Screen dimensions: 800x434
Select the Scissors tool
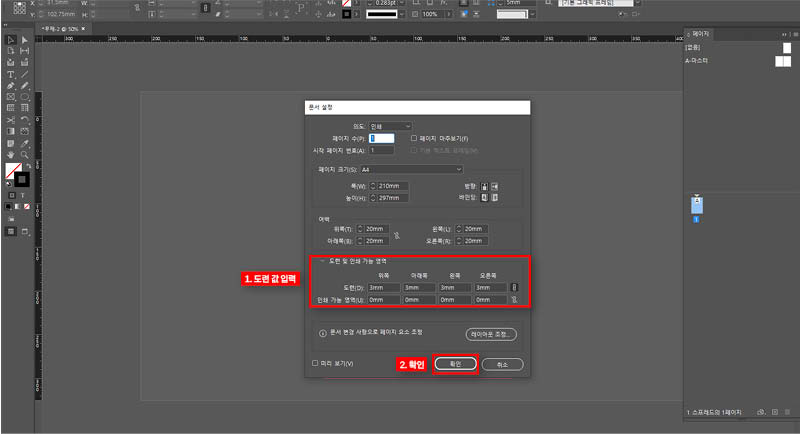click(10, 120)
